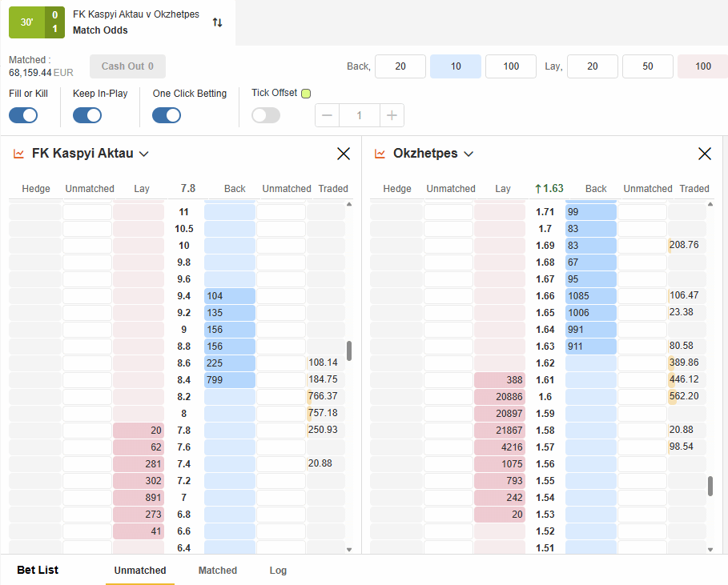Expand the Okzhetpes selection dropdown

(469, 154)
